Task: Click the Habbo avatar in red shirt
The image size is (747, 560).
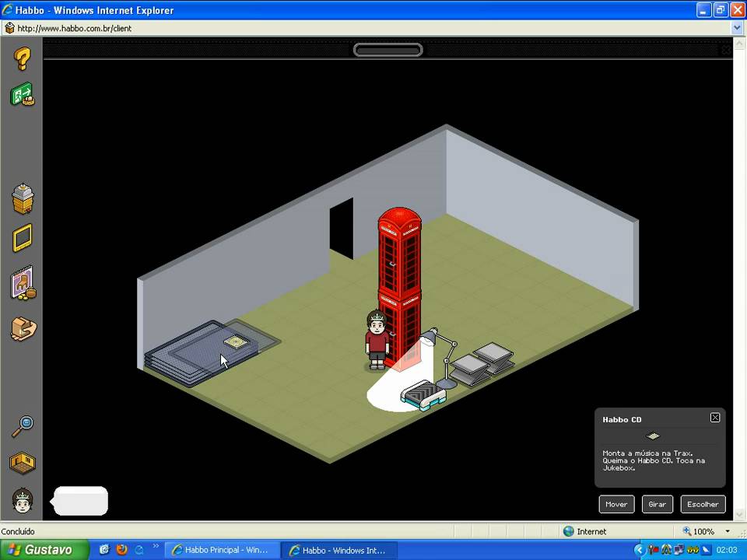Action: point(377,340)
